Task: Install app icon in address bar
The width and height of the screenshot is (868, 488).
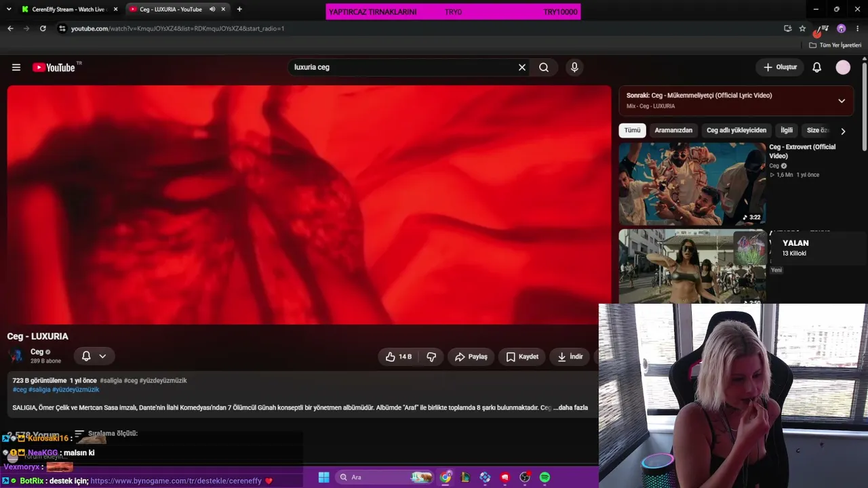Action: point(787,28)
